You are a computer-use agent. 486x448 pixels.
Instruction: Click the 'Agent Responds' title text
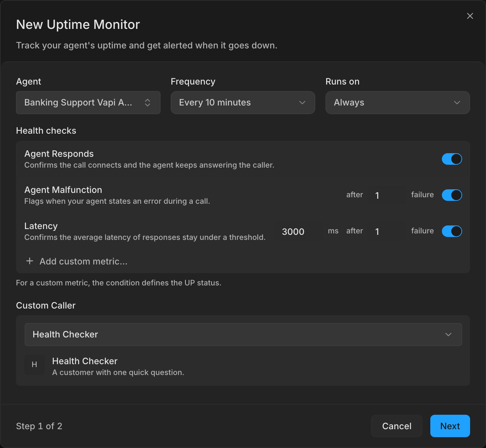pos(59,154)
